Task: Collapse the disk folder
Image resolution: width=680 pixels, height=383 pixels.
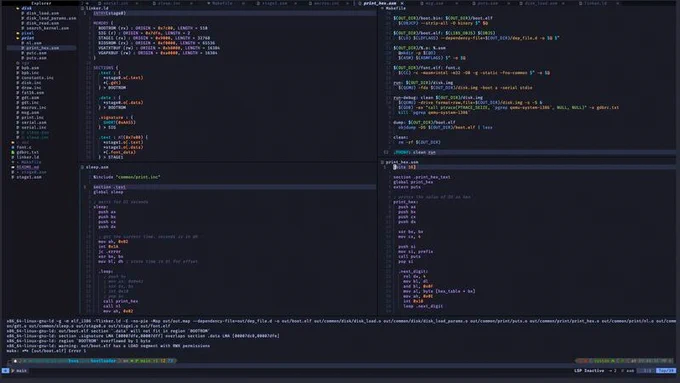Action: 26,8
